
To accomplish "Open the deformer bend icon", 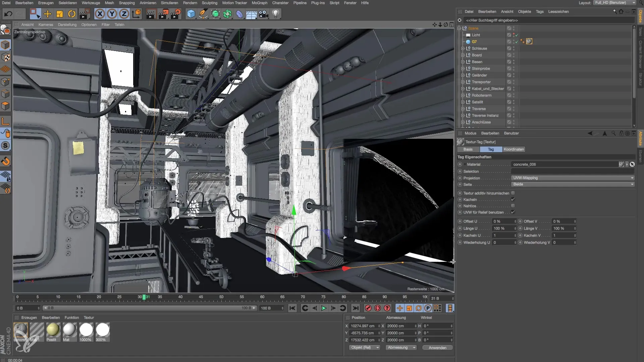I will point(239,14).
